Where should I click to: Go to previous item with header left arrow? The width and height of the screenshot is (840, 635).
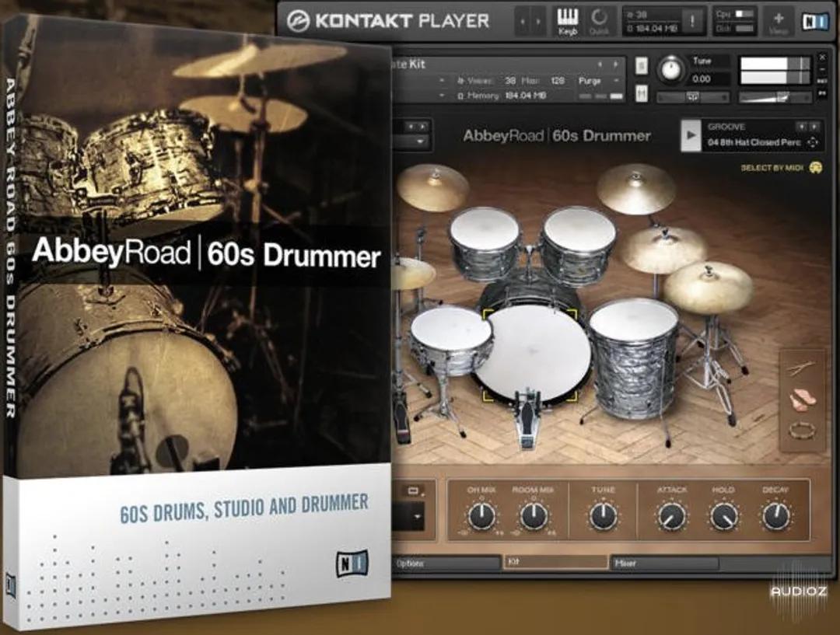(523, 22)
